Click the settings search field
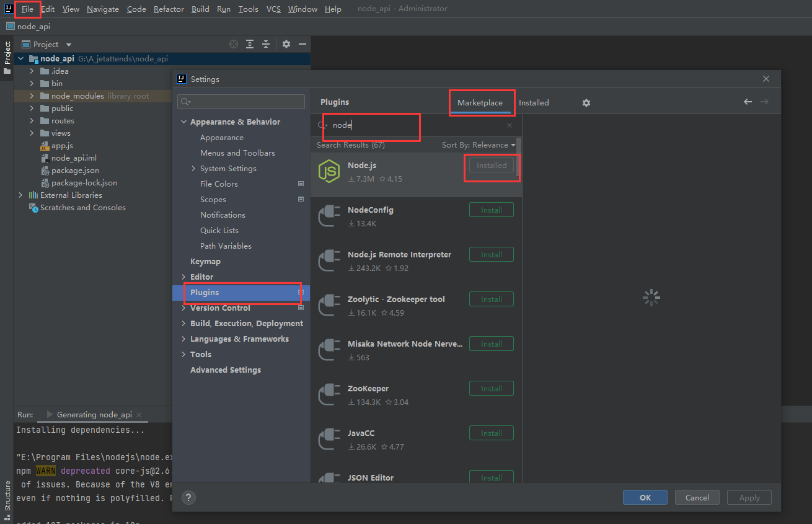Image resolution: width=812 pixels, height=524 pixels. coord(241,102)
